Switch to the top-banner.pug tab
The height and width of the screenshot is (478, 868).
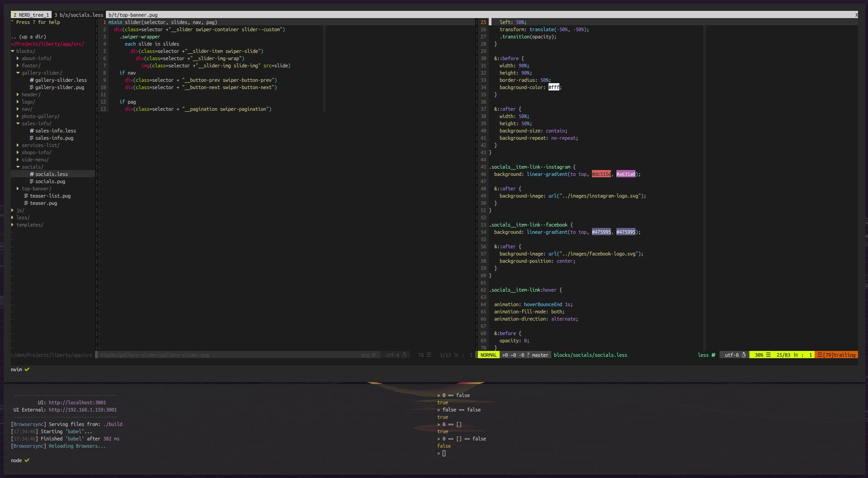133,14
